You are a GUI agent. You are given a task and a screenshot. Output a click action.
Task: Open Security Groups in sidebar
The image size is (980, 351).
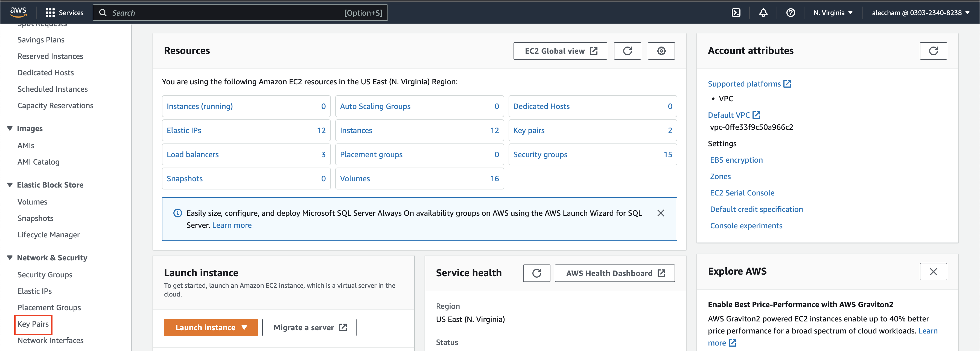[45, 275]
